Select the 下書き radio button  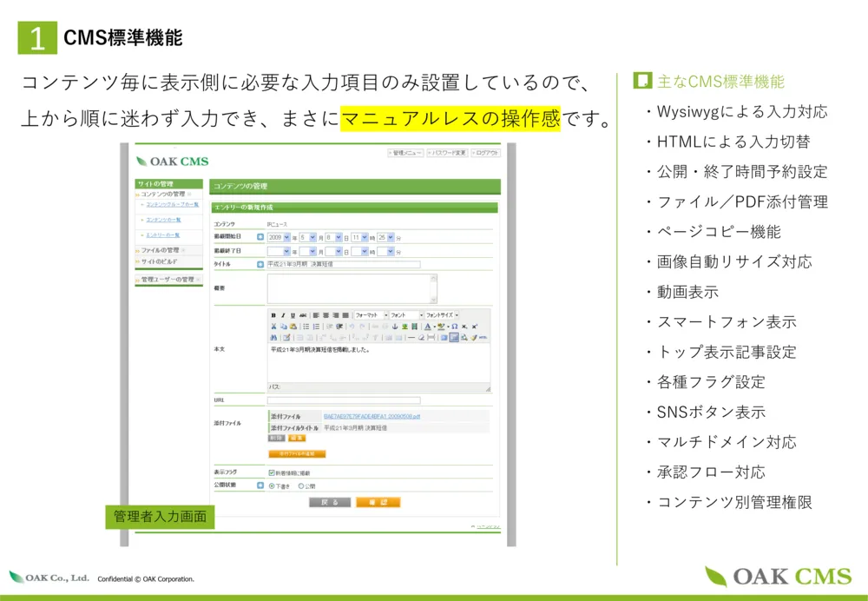click(x=272, y=485)
